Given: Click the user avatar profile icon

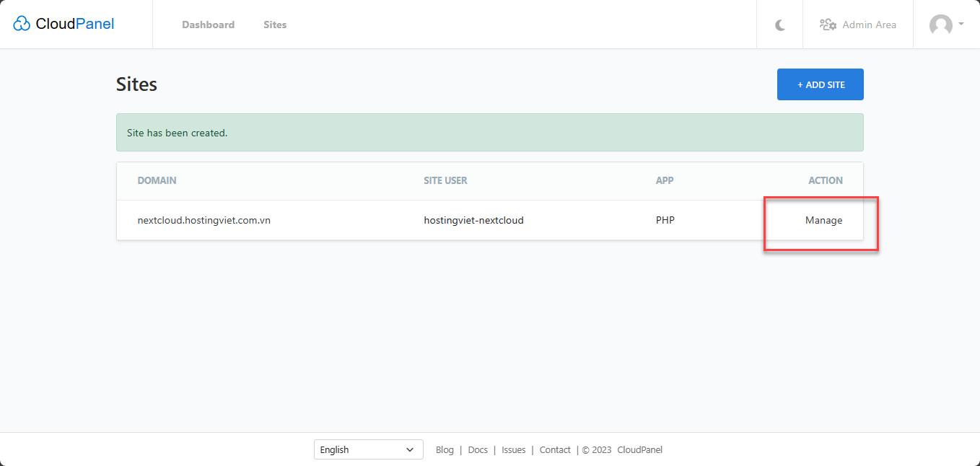Looking at the screenshot, I should (940, 25).
